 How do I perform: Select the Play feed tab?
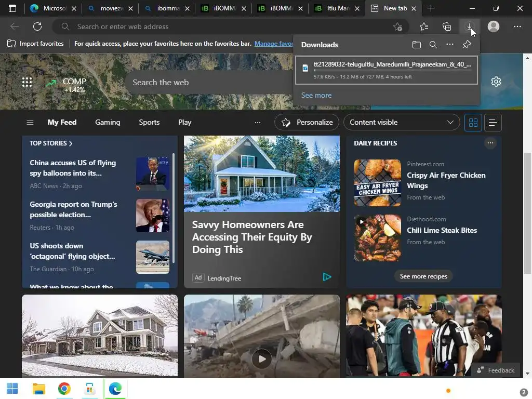[x=185, y=122]
